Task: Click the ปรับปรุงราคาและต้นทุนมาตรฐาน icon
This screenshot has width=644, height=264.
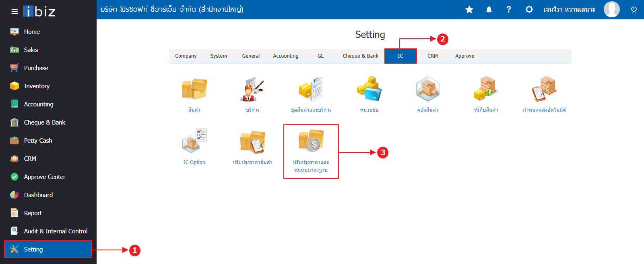Action: [311, 142]
